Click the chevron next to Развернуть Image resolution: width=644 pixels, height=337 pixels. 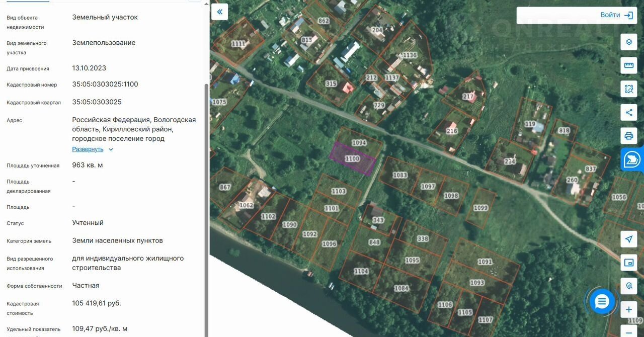click(x=111, y=149)
